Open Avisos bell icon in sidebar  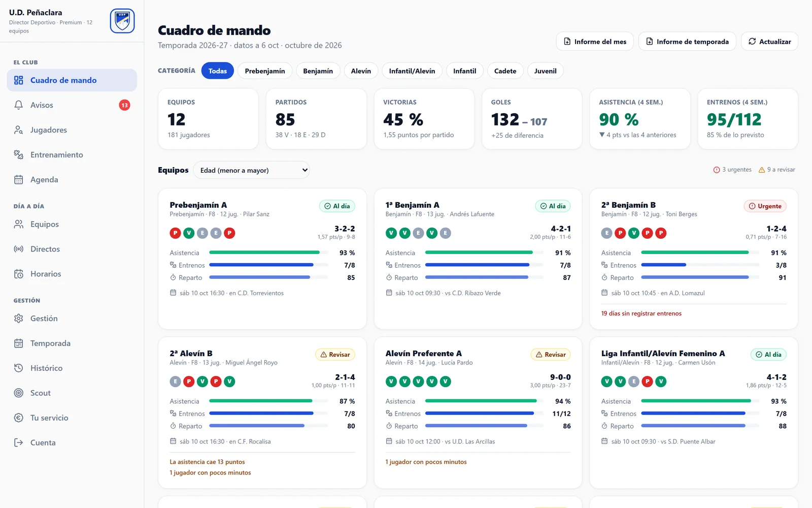tap(19, 105)
